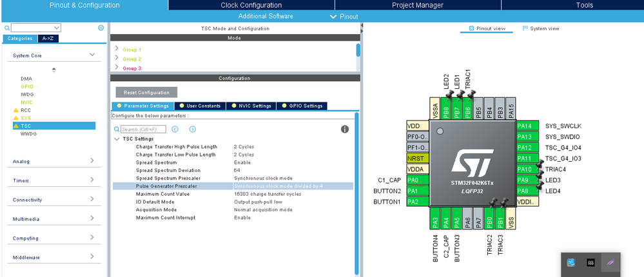Switch to the NVIC Settings tab

click(x=251, y=106)
